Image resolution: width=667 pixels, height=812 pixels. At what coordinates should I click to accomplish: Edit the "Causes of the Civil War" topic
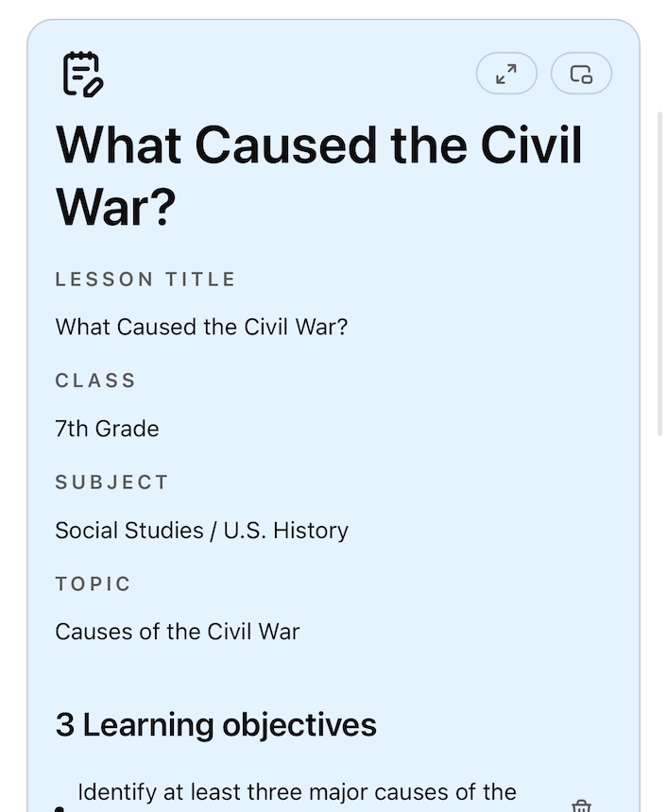[177, 632]
